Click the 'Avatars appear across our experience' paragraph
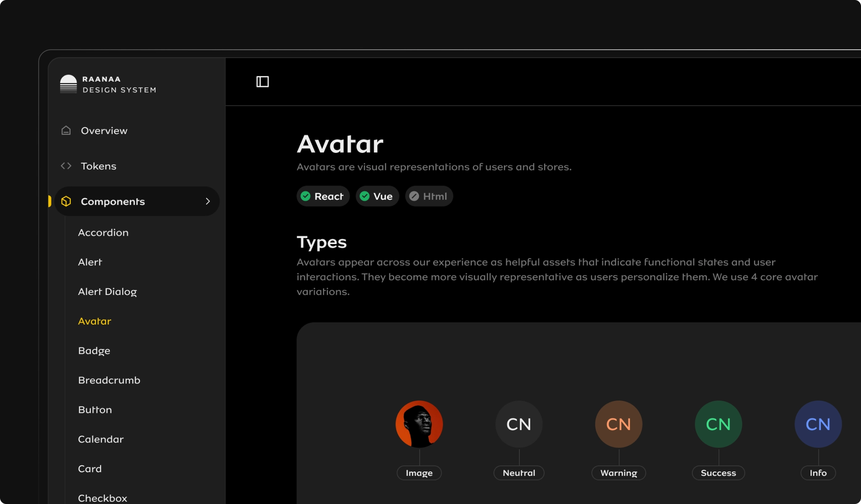Image resolution: width=861 pixels, height=504 pixels. point(557,277)
